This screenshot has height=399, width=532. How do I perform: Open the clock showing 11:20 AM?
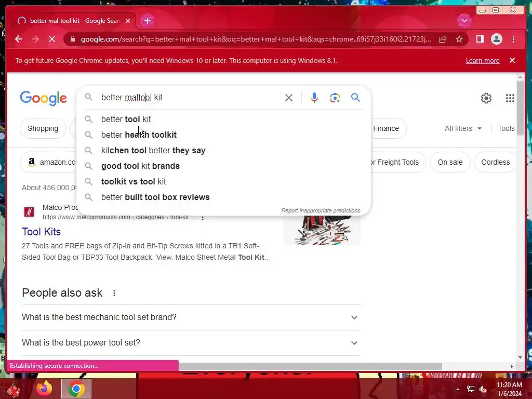pyautogui.click(x=509, y=389)
